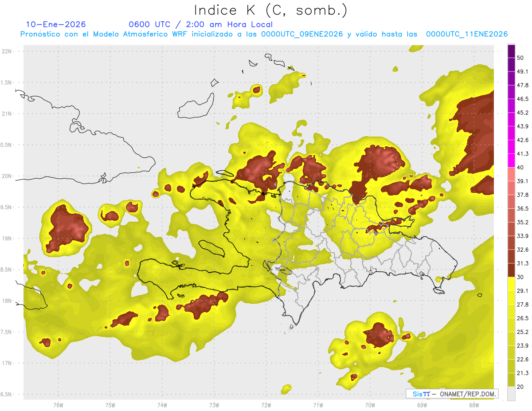Pick the olive swatch between 20 and 21.3

pyautogui.click(x=511, y=380)
